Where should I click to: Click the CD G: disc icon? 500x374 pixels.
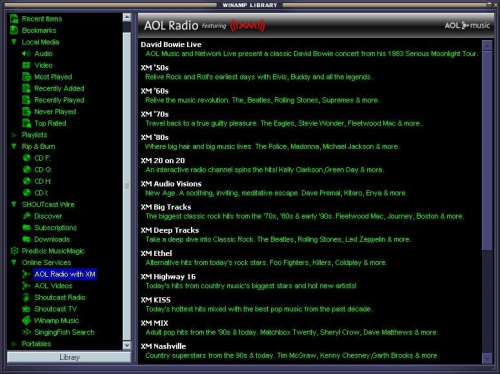(x=27, y=170)
